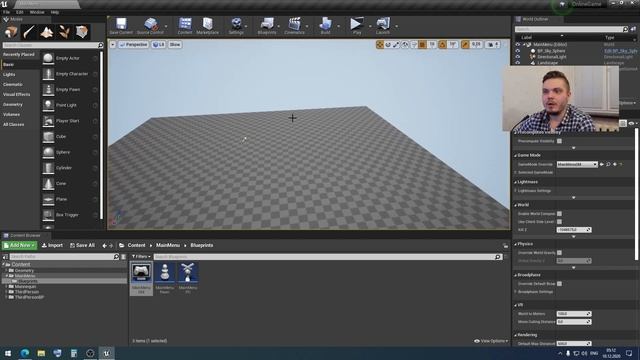Open View Options in Content Browser
Viewport: 640px width, 360px height.
pos(491,341)
